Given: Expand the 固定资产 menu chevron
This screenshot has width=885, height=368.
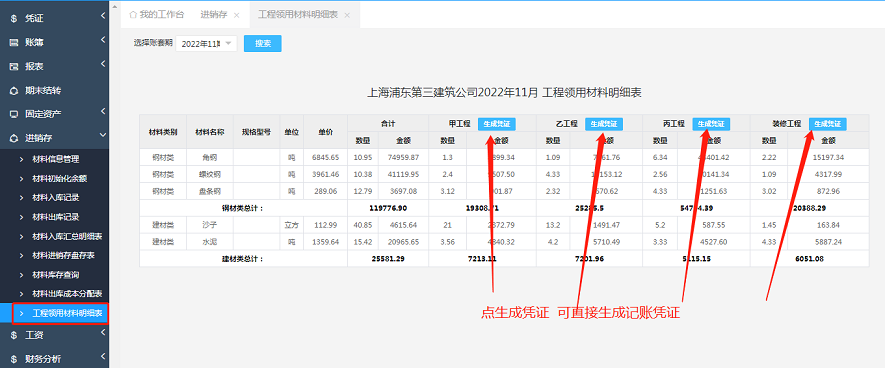Looking at the screenshot, I should pos(103,112).
